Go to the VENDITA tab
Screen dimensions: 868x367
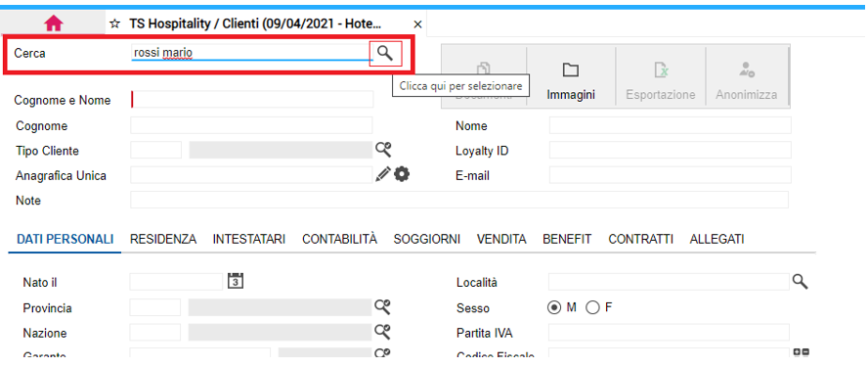click(501, 239)
